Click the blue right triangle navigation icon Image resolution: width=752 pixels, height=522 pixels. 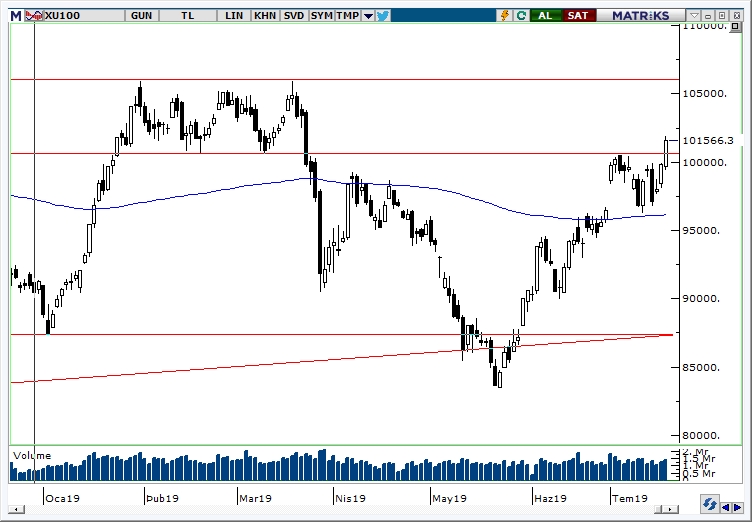(737, 507)
